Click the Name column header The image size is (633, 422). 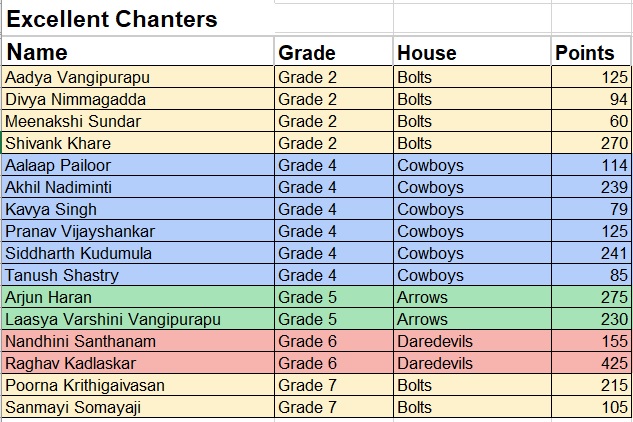pos(138,51)
